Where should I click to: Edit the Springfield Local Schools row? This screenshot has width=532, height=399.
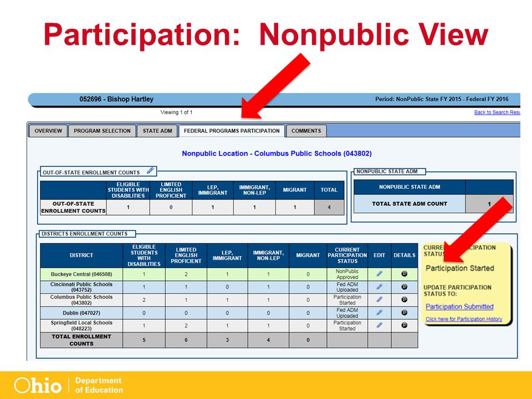(x=379, y=325)
